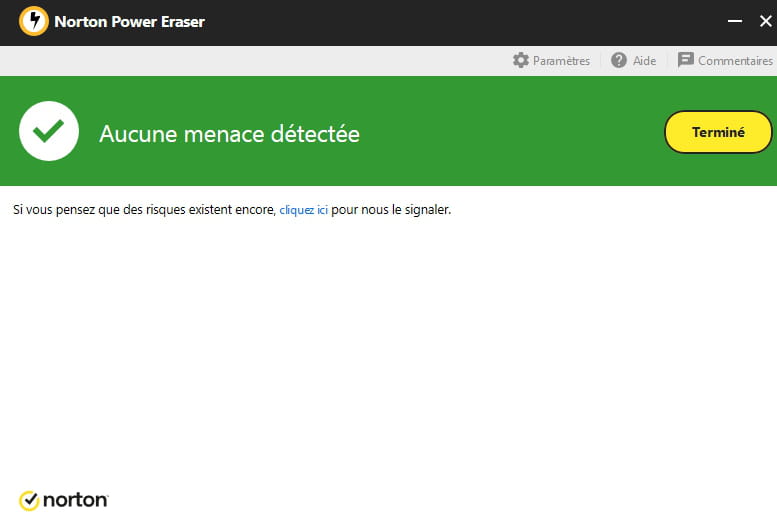
Task: Minimize the Norton Power Eraser window
Action: pyautogui.click(x=735, y=21)
